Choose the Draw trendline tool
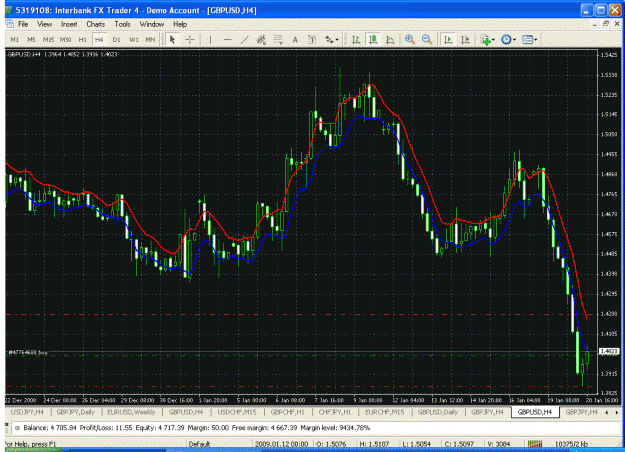 [244, 39]
